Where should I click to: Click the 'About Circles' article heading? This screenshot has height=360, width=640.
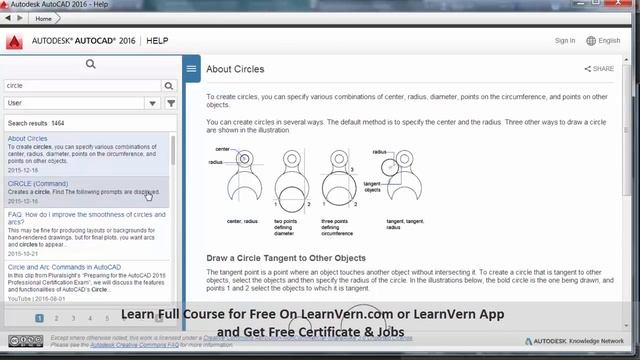pyautogui.click(x=235, y=69)
